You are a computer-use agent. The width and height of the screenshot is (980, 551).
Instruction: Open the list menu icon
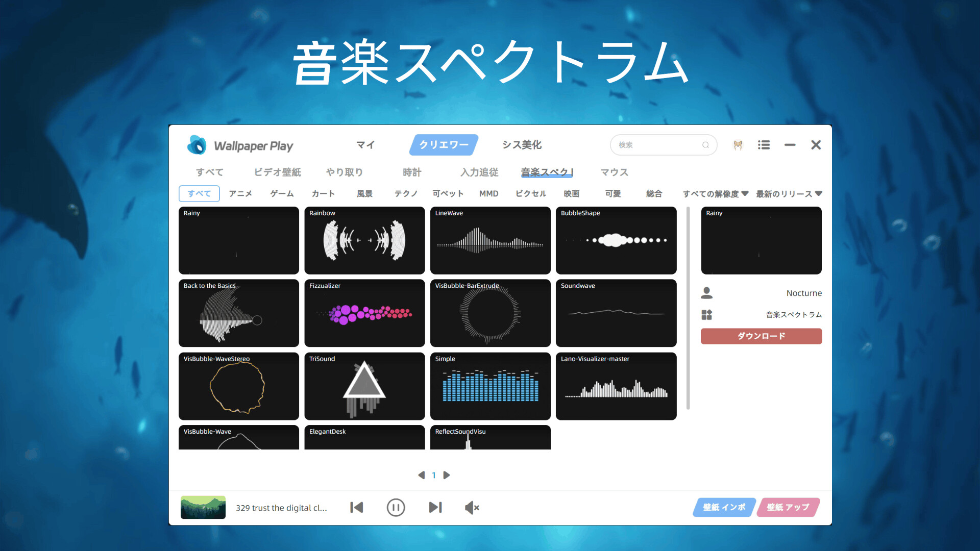(764, 145)
